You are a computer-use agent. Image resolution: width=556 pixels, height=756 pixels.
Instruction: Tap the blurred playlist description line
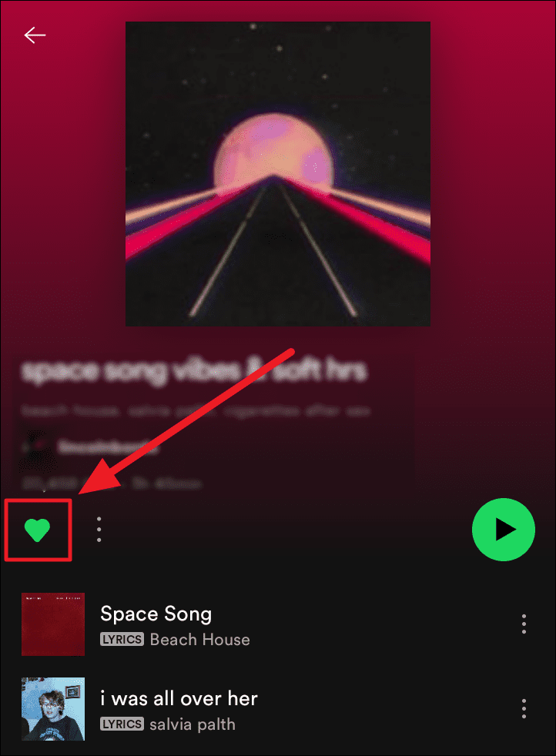click(x=196, y=411)
